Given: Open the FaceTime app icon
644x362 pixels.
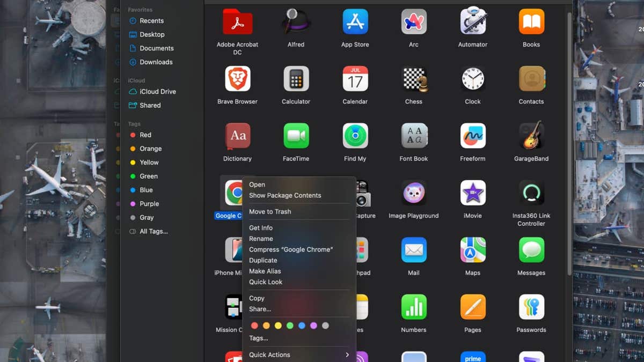Looking at the screenshot, I should [296, 136].
